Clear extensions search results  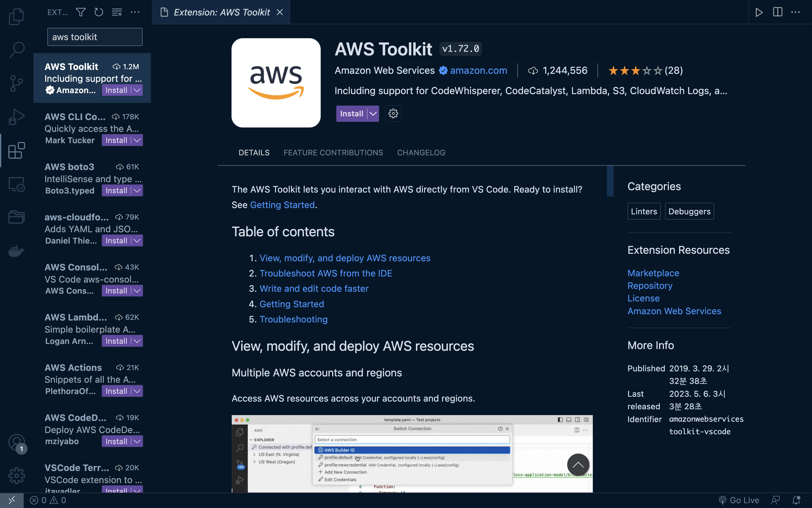117,12
